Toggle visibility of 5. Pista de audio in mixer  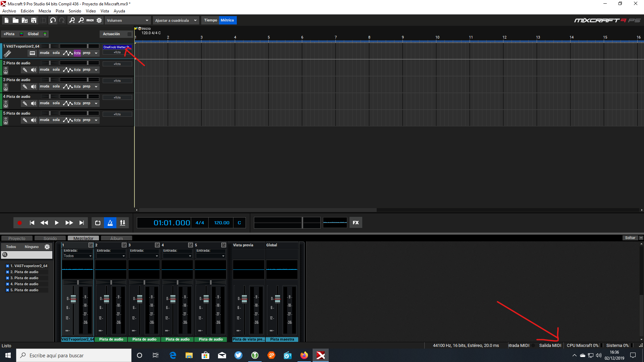7,290
